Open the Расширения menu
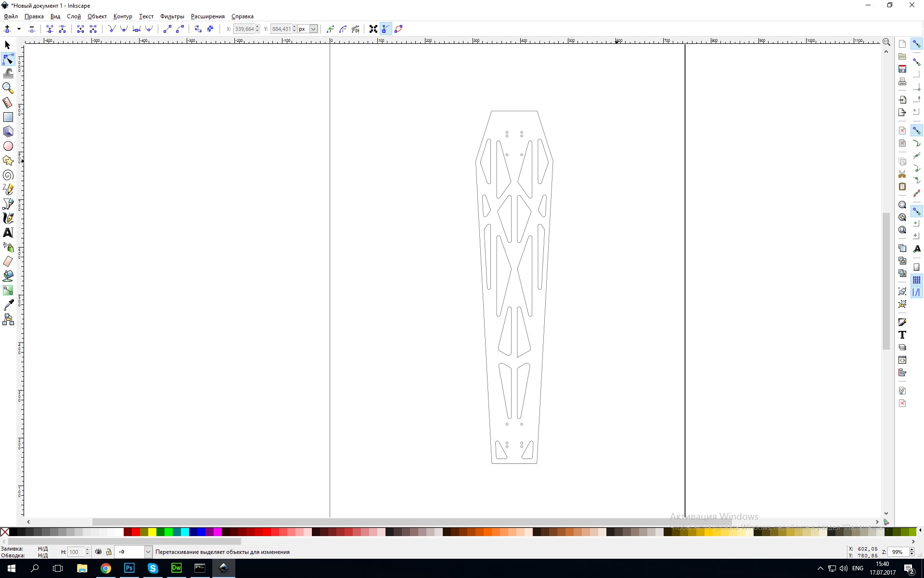The height and width of the screenshot is (578, 924). (208, 16)
